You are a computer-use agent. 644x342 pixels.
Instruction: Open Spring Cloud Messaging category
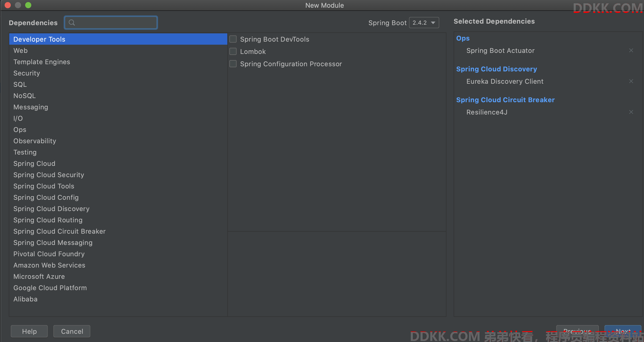pyautogui.click(x=118, y=242)
